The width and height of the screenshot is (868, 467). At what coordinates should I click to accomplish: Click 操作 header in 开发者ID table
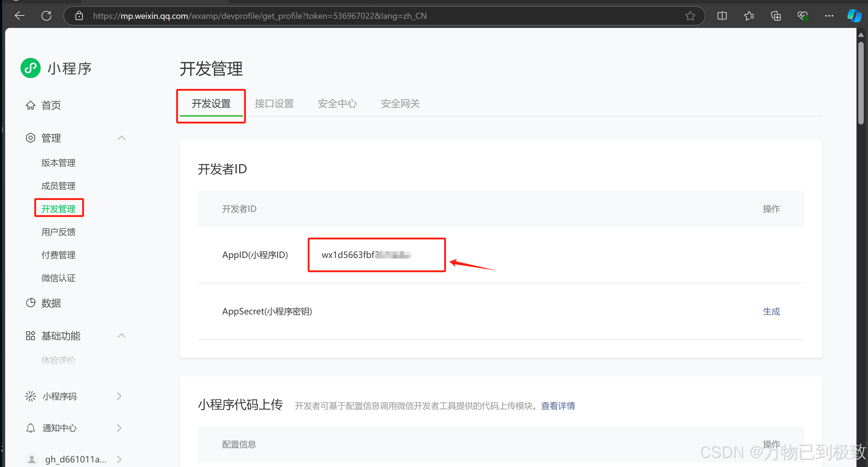(x=771, y=209)
